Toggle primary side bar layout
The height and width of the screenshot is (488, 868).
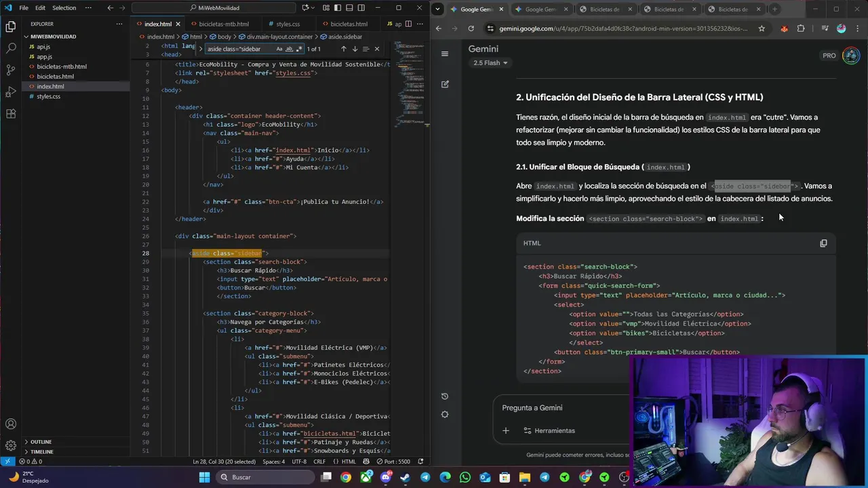click(338, 8)
